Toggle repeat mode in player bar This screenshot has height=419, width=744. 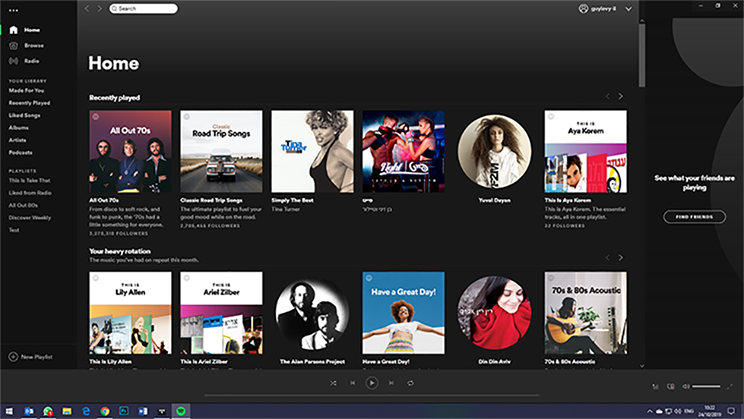click(x=410, y=382)
